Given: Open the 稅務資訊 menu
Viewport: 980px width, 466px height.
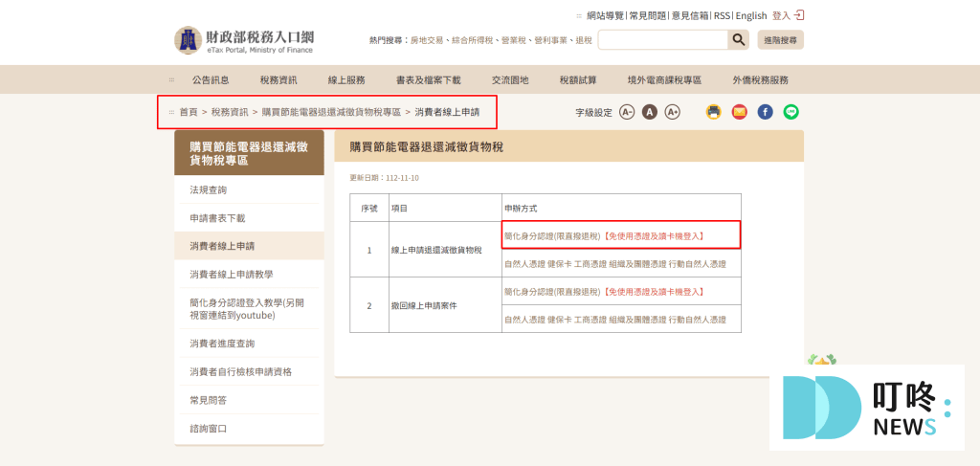Looking at the screenshot, I should point(278,80).
